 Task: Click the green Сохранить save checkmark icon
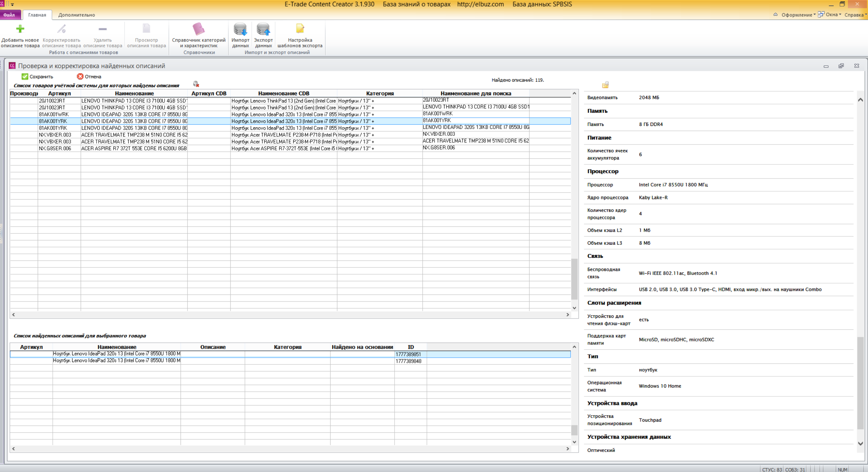click(24, 77)
